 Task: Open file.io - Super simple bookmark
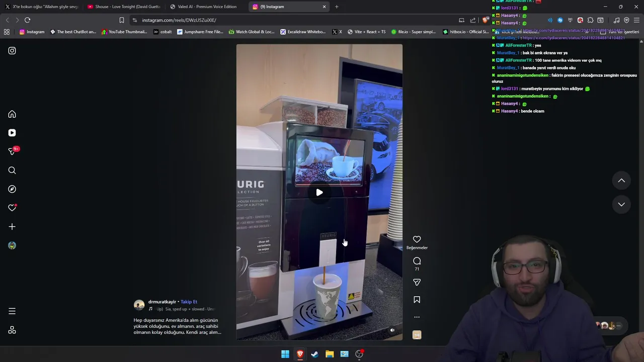click(414, 32)
